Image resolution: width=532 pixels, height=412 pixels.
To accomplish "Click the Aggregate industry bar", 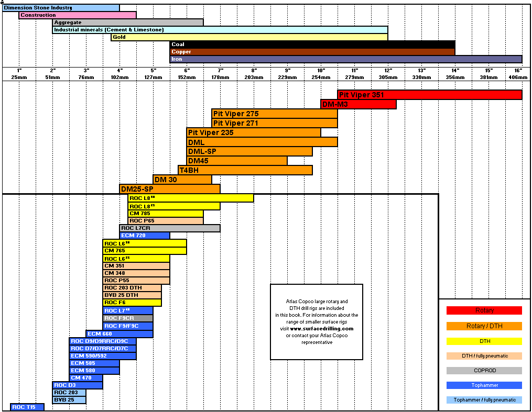I will [x=128, y=23].
